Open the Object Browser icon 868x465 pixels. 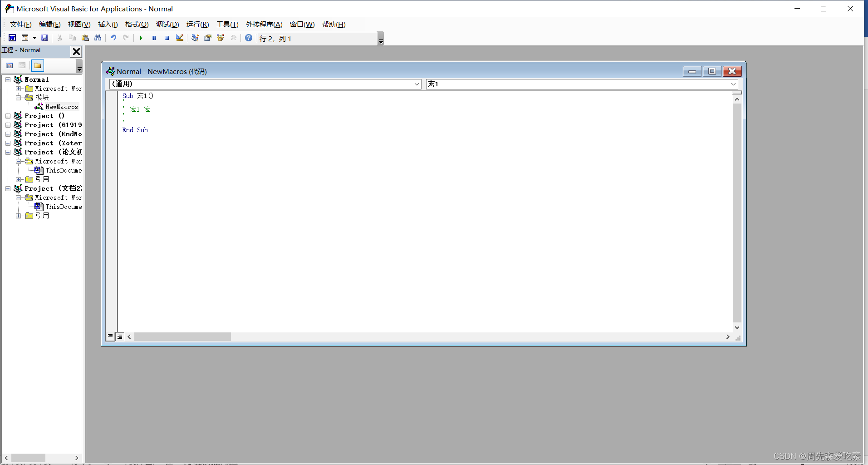[x=221, y=38]
